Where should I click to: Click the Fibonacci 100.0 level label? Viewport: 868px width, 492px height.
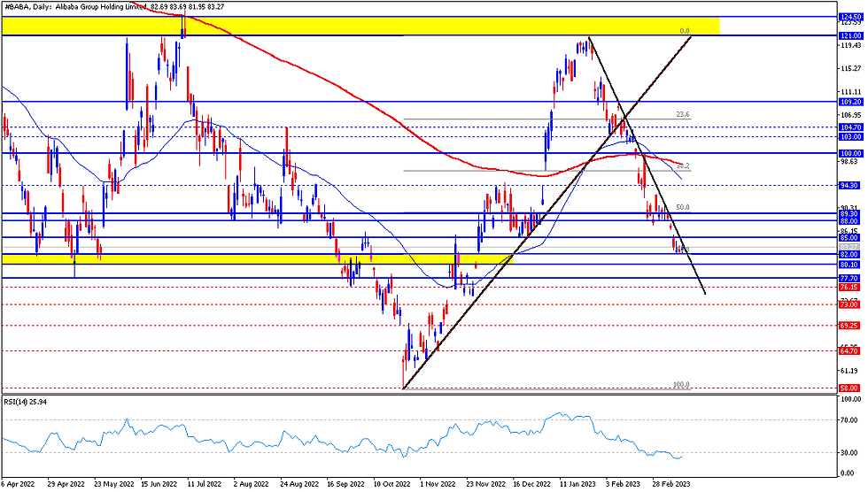click(681, 384)
